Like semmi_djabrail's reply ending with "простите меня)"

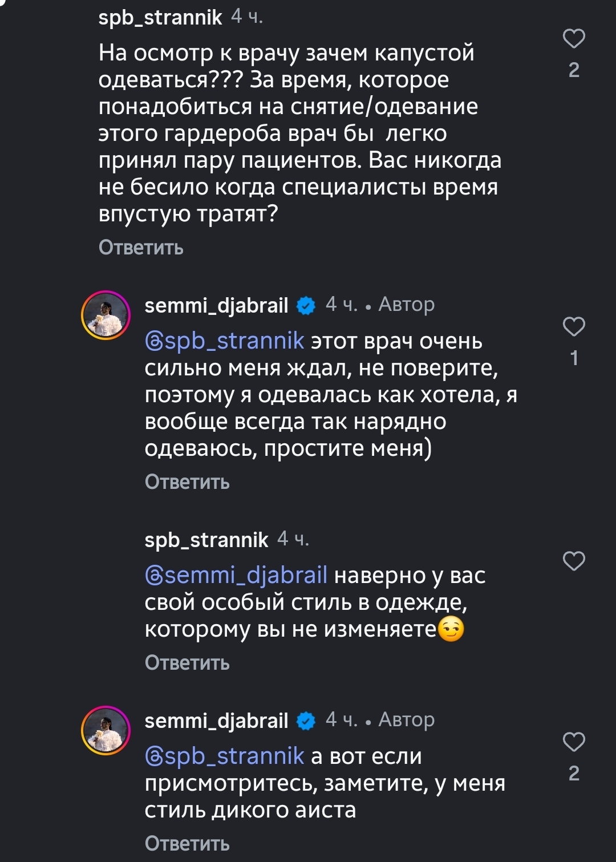coord(574,327)
